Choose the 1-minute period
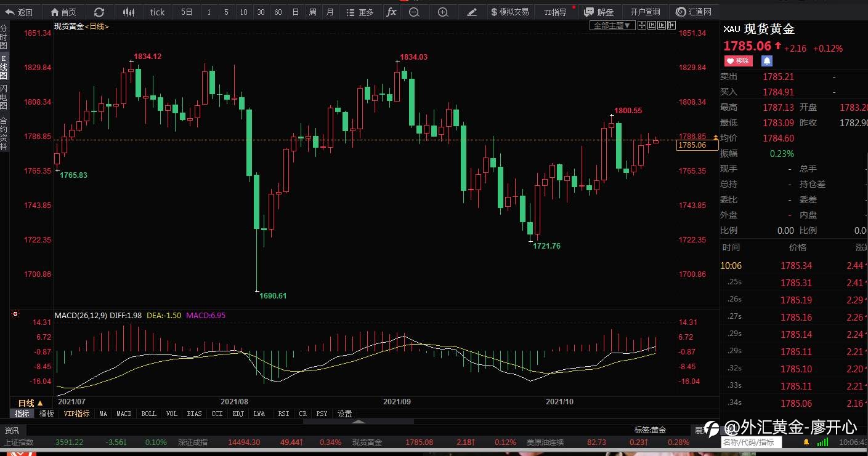The image size is (868, 456). [x=209, y=12]
